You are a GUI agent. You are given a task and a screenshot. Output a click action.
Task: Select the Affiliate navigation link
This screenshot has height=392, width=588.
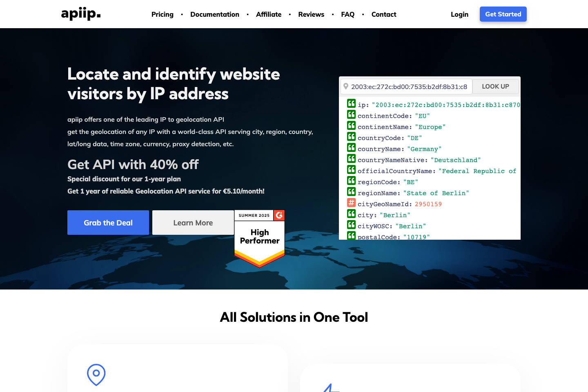click(x=269, y=14)
